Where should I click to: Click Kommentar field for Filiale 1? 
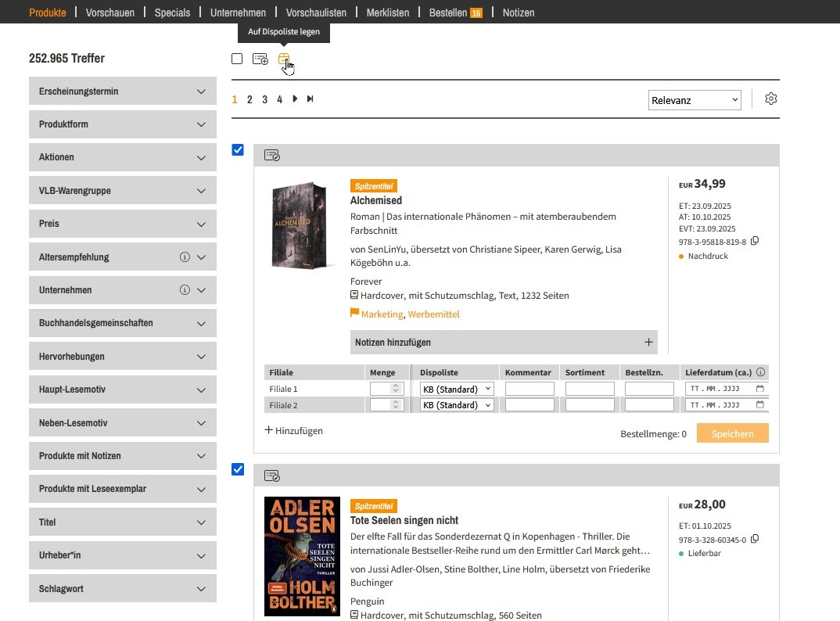(x=529, y=389)
